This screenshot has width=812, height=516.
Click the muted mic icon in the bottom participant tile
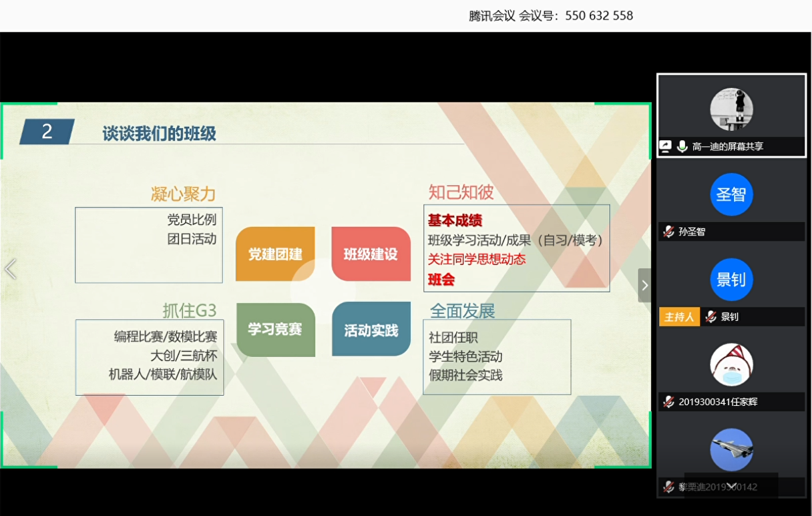click(668, 487)
